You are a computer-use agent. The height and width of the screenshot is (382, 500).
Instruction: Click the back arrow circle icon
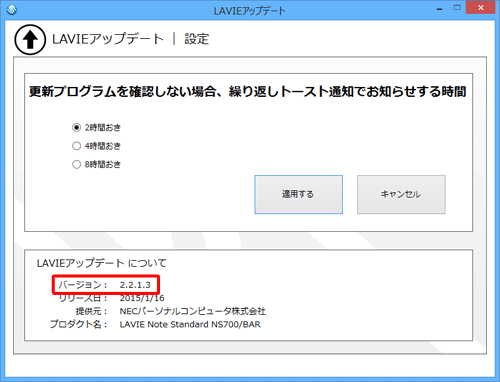pos(30,40)
